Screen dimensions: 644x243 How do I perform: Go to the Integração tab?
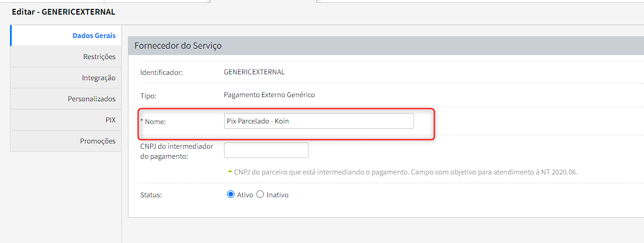point(99,78)
